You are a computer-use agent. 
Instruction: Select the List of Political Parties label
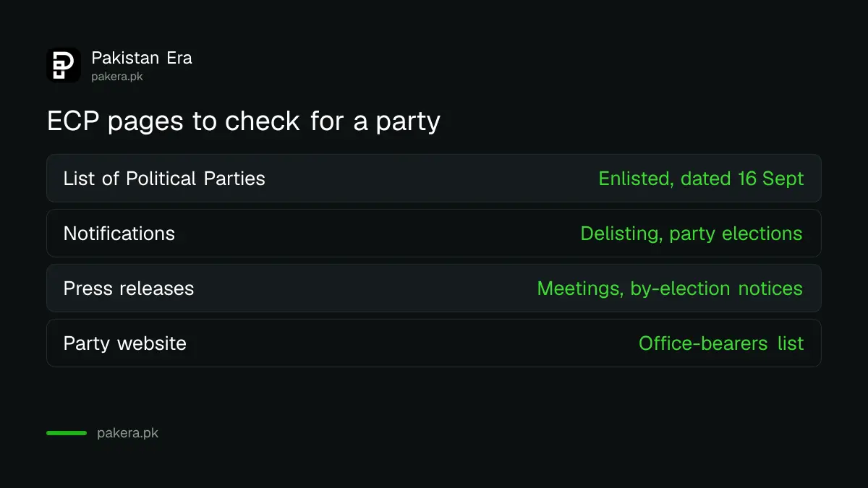(164, 179)
